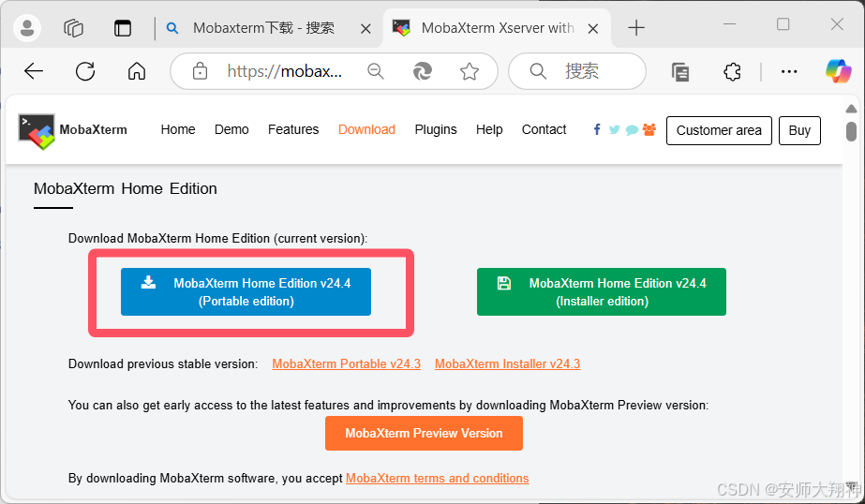
Task: Visit the MobaXterm Twitter icon
Action: coord(614,129)
